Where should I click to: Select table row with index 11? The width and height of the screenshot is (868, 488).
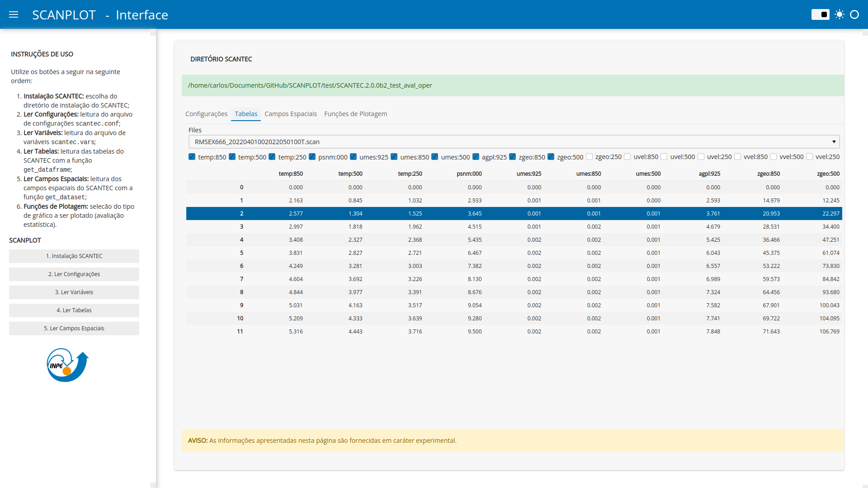pos(514,332)
